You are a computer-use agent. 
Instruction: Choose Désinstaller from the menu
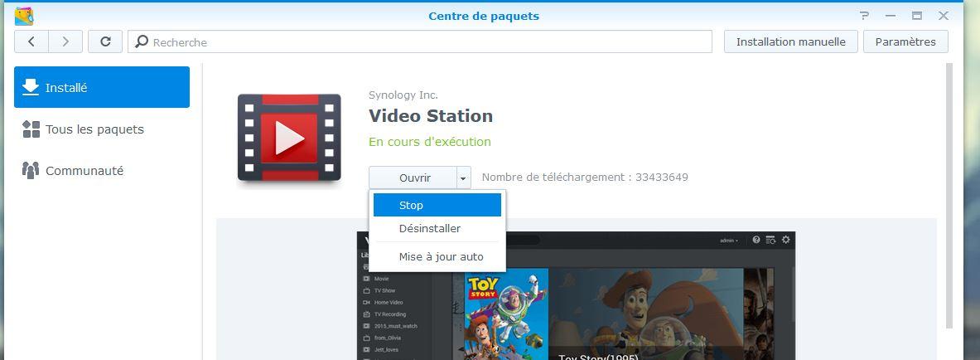[x=437, y=228]
